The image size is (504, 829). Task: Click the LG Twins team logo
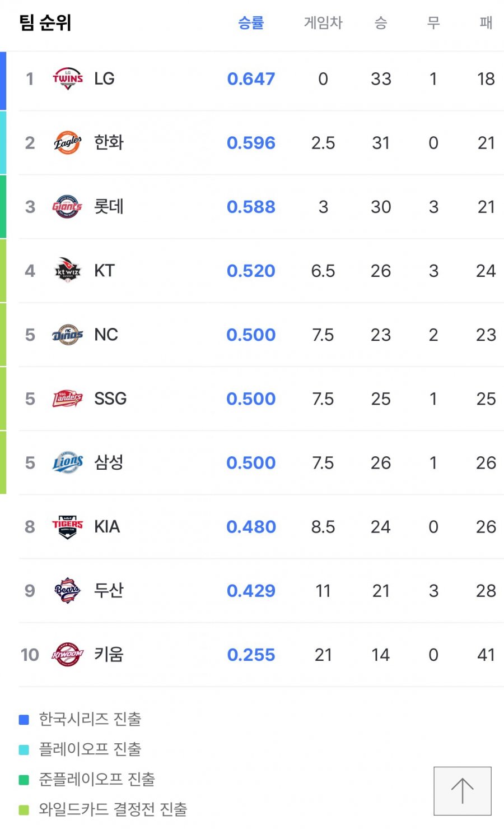68,79
